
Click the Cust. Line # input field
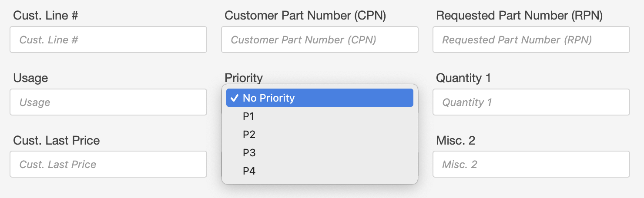pos(108,40)
